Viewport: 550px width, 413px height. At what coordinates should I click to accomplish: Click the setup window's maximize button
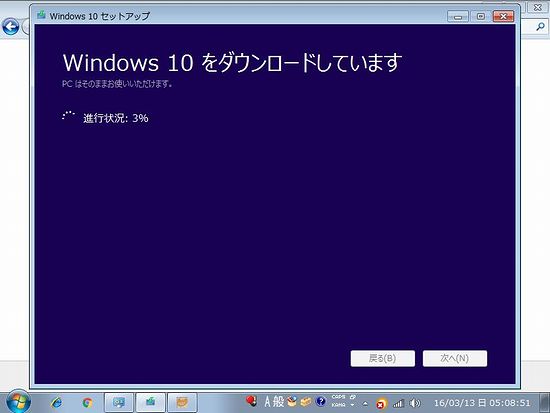[x=481, y=16]
